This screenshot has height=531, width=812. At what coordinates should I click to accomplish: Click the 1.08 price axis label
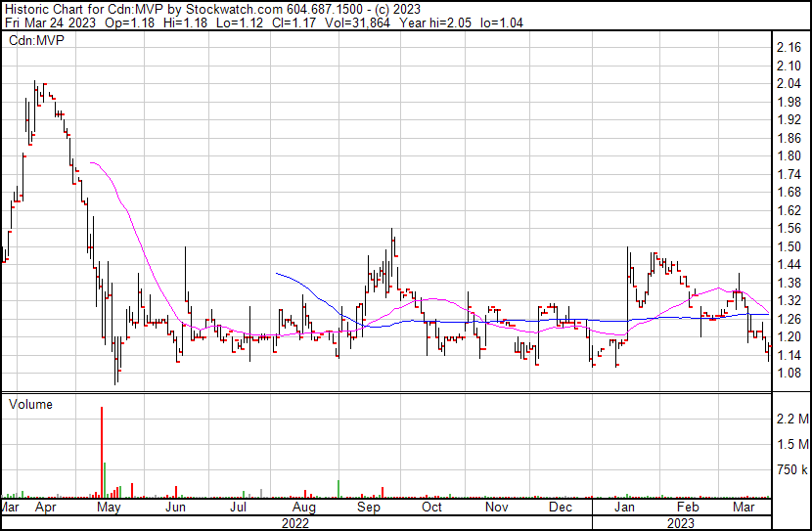point(789,373)
